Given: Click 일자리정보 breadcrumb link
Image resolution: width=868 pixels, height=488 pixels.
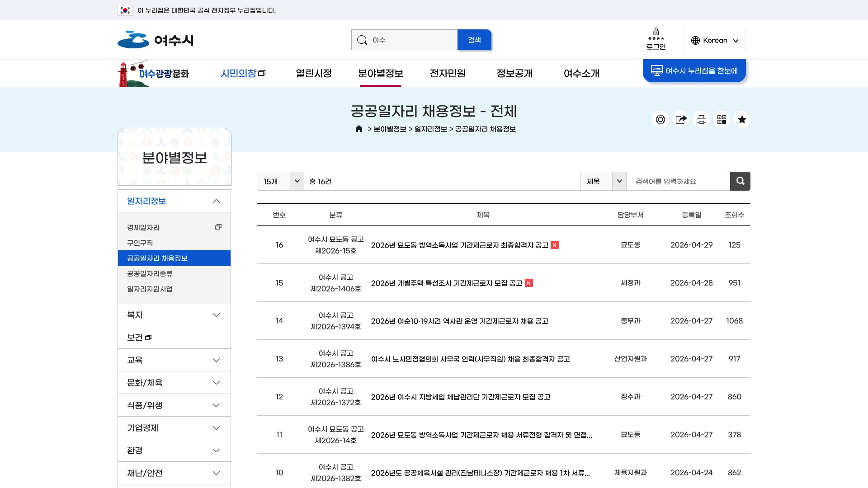Looking at the screenshot, I should [430, 129].
